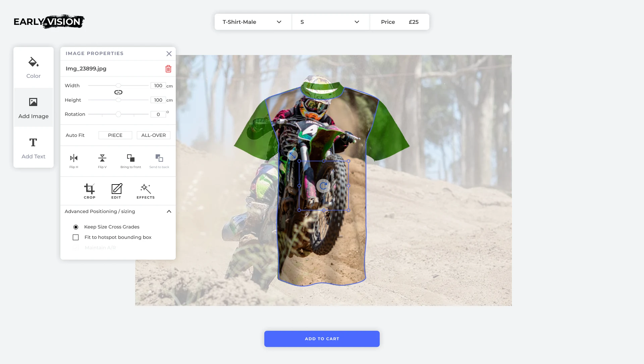644x364 pixels.
Task: Close the Image Properties panel
Action: click(169, 54)
